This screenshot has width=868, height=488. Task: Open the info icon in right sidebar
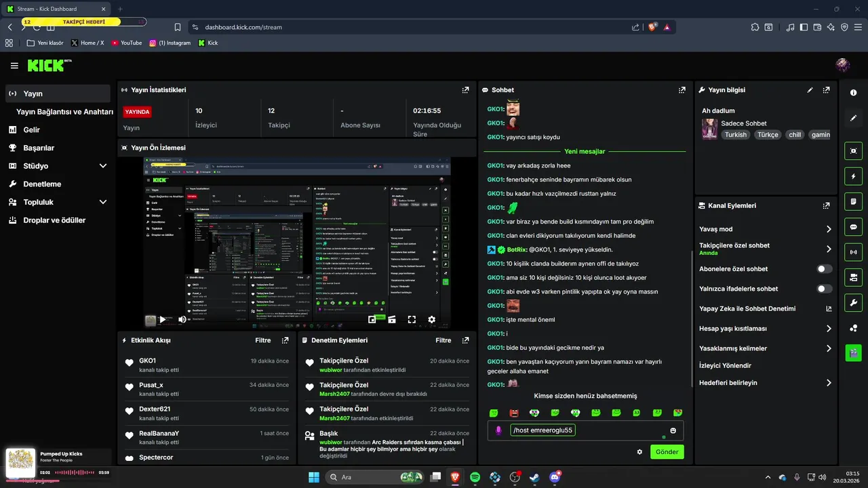(853, 93)
